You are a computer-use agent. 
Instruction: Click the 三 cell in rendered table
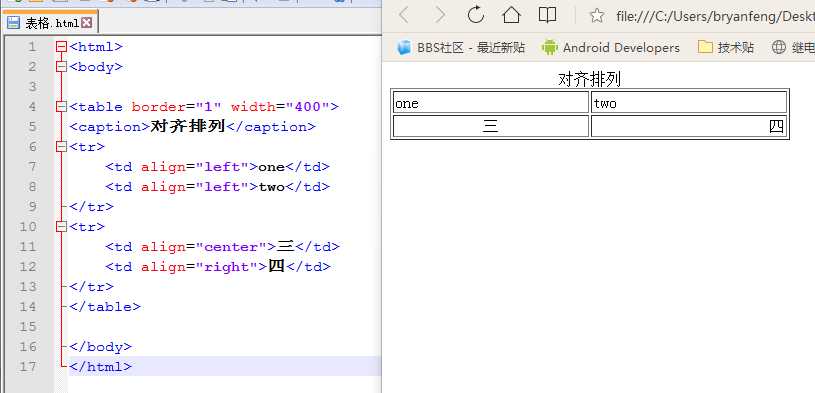pos(491,126)
